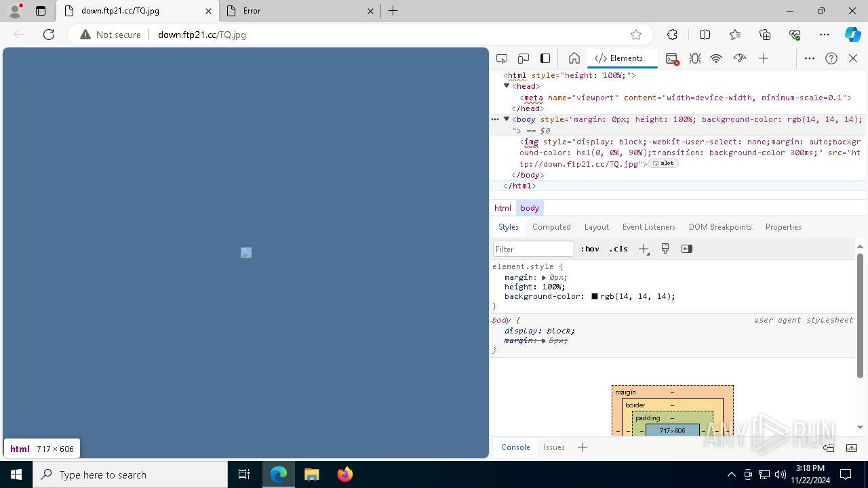Viewport: 868px width, 488px height.
Task: Open browser Extensions puzzle icon
Action: [x=672, y=35]
